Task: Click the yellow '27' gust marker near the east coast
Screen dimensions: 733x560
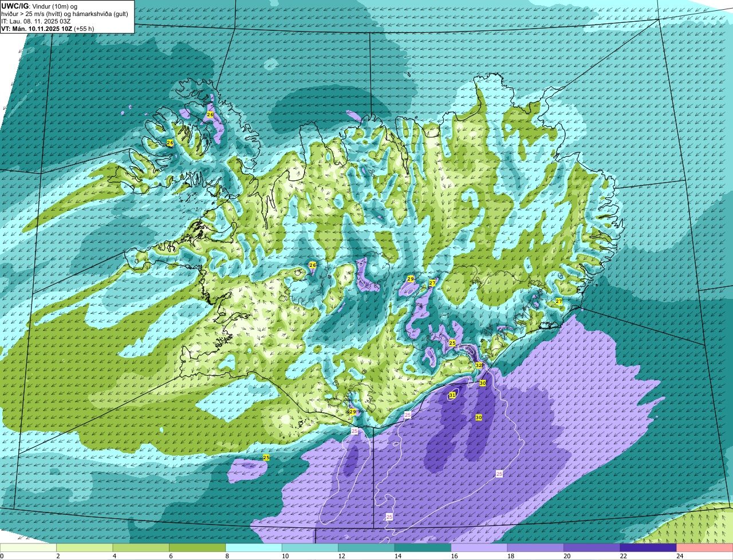Action: pyautogui.click(x=559, y=301)
